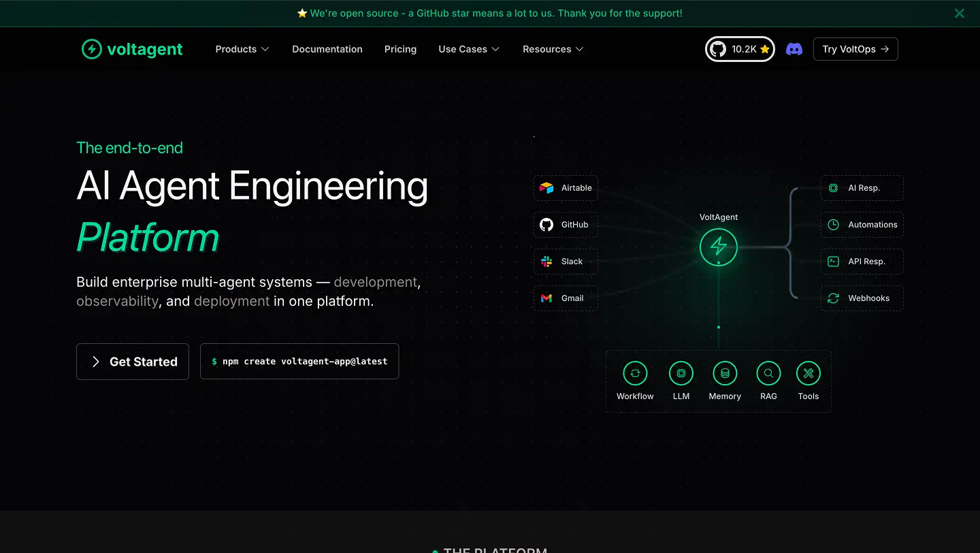
Task: Click the "AI Agent Engineering" heading
Action: pos(252,187)
